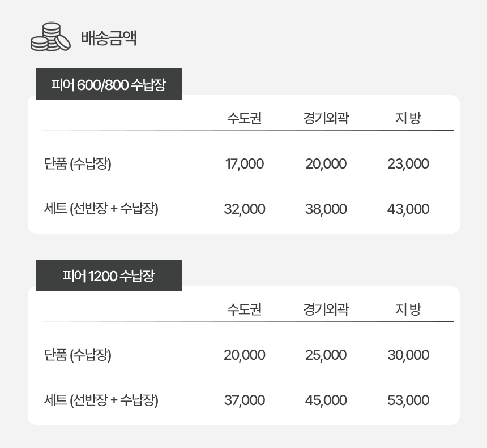This screenshot has height=448, width=487.
Task: Click 수도권 header in the 1200 table
Action: (x=244, y=310)
